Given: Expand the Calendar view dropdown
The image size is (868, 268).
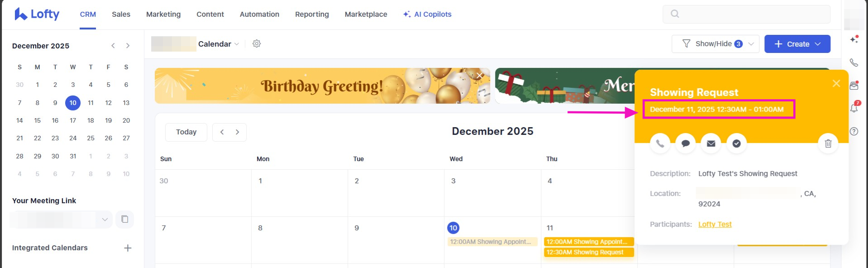Looking at the screenshot, I should (x=219, y=44).
